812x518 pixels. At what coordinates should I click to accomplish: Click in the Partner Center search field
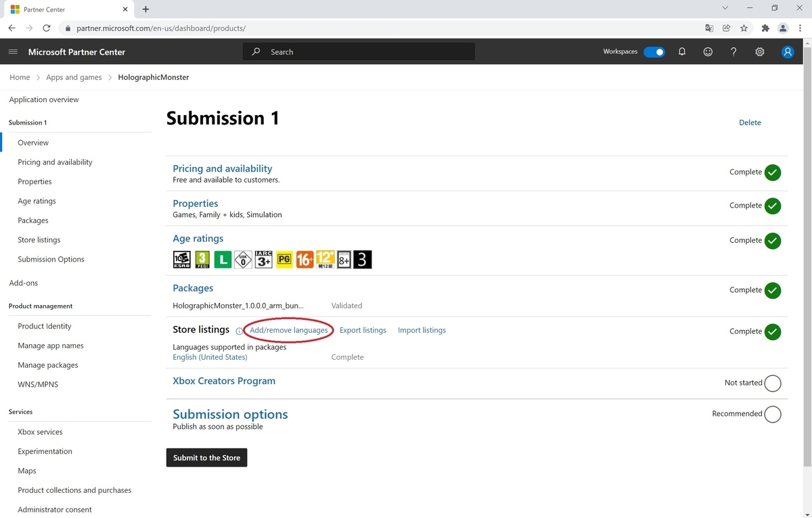[359, 52]
